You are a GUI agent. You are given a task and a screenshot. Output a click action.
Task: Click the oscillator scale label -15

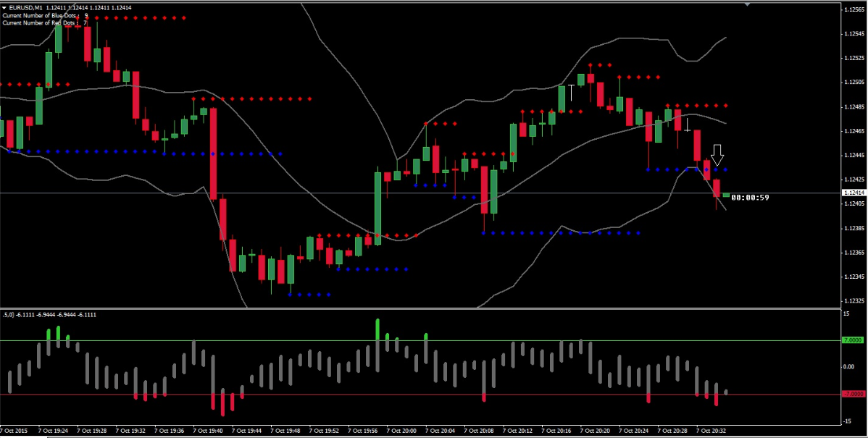848,421
